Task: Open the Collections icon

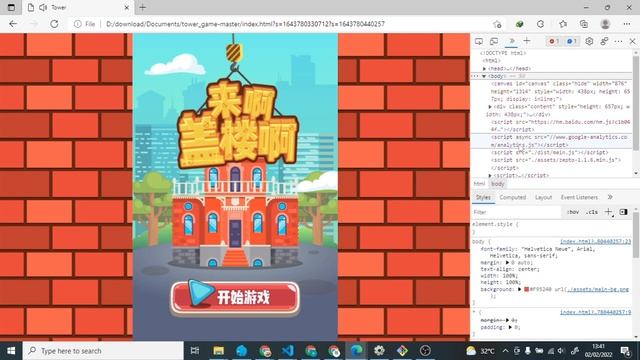Action: click(584, 24)
